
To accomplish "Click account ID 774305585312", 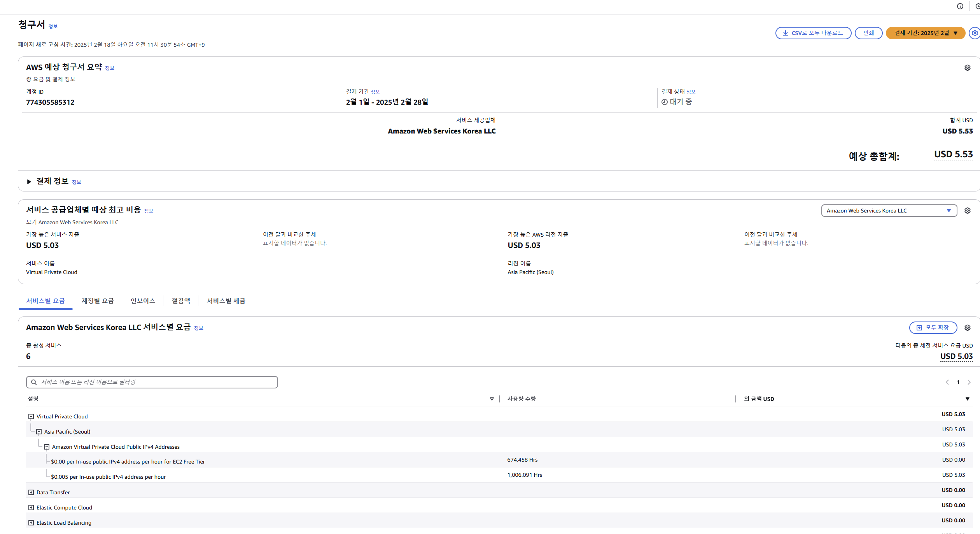I will [50, 102].
